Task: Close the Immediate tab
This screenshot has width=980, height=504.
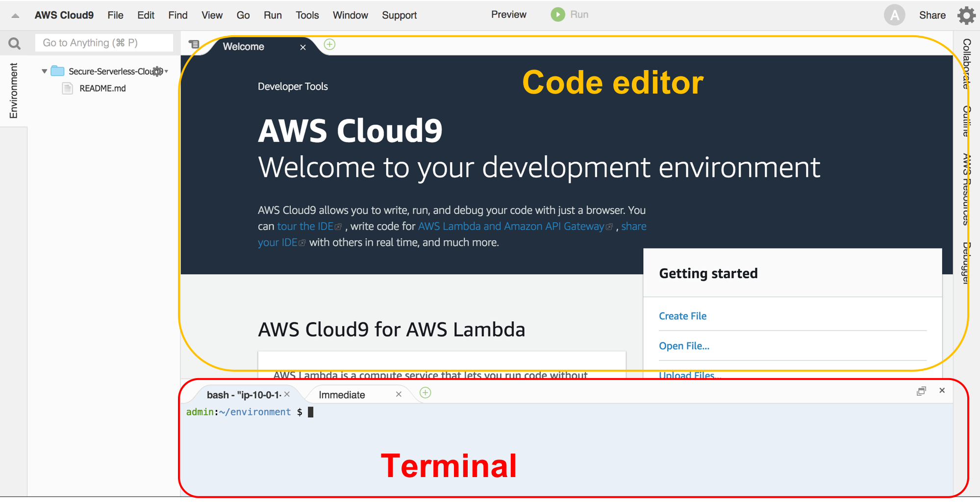Action: [x=399, y=394]
